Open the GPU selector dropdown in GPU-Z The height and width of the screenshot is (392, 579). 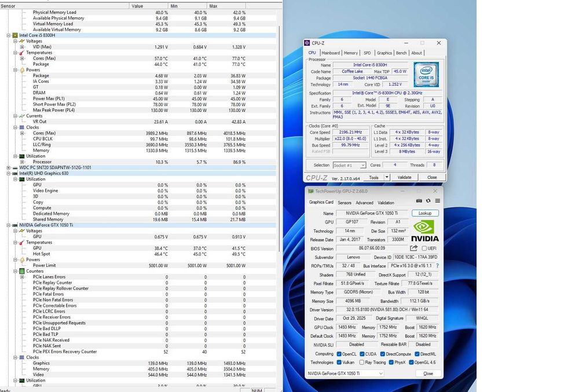(381, 373)
